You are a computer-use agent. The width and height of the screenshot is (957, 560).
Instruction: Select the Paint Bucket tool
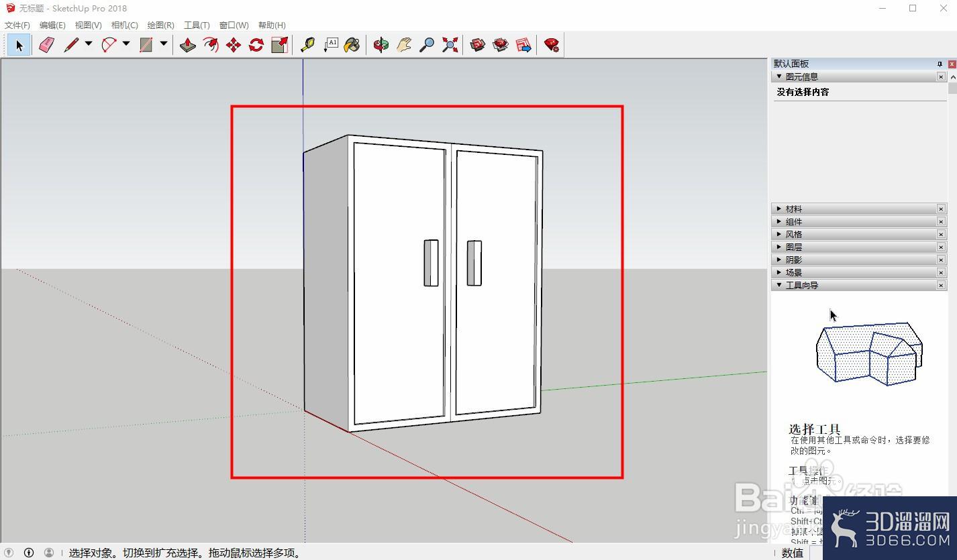[352, 45]
